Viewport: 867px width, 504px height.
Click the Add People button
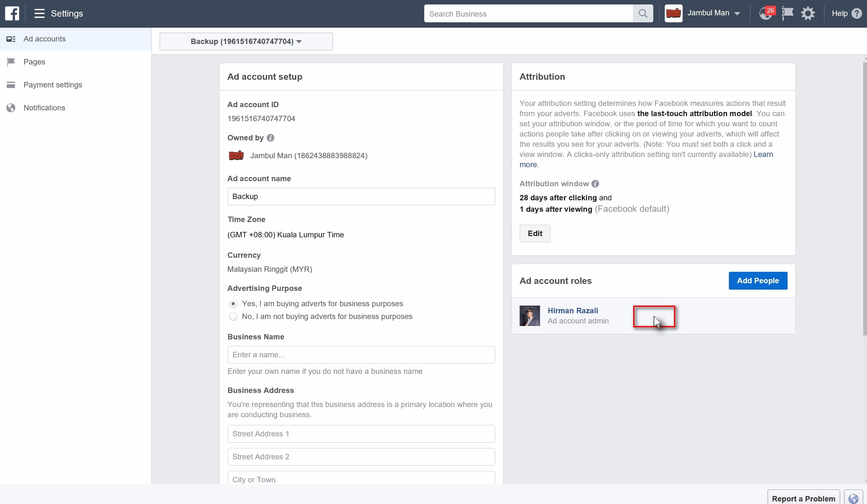(758, 281)
